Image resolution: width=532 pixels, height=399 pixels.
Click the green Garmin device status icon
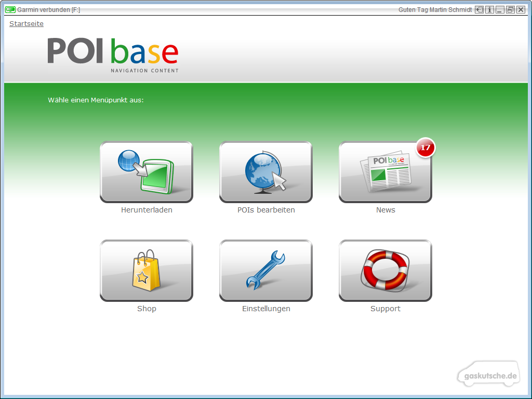(x=10, y=9)
